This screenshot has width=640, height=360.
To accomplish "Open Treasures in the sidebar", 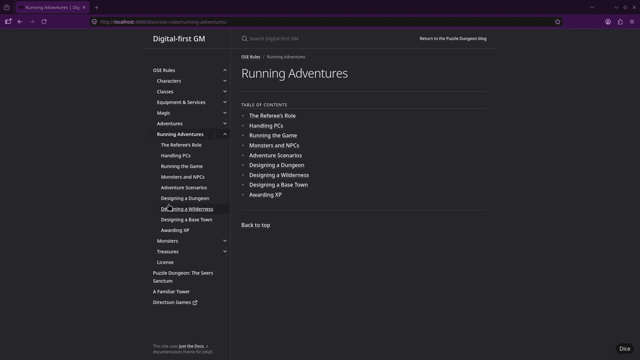I will point(168,251).
